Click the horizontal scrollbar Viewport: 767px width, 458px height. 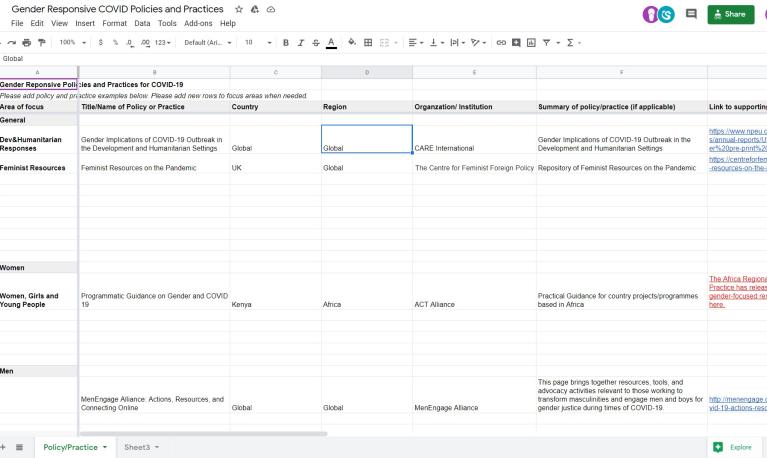[203, 434]
